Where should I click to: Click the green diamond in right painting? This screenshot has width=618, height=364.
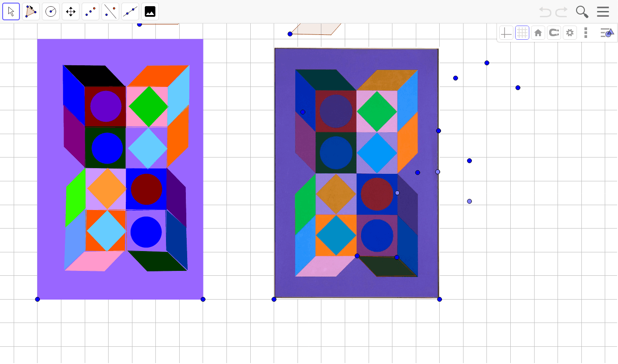(377, 111)
